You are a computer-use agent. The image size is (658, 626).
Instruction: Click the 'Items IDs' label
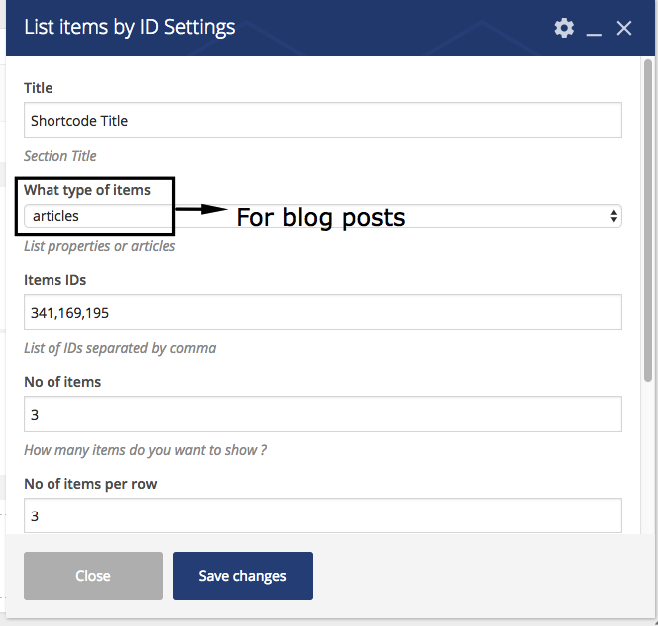(x=55, y=280)
